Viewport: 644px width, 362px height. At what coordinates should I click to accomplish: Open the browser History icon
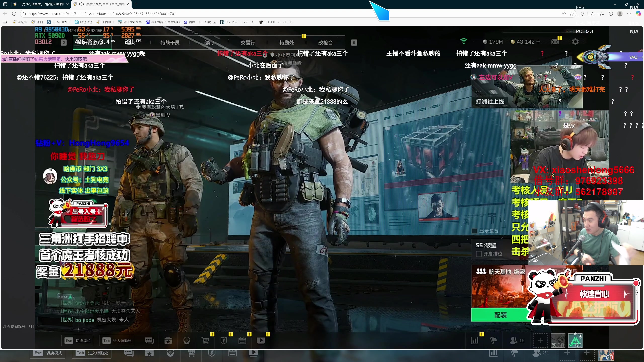click(611, 14)
